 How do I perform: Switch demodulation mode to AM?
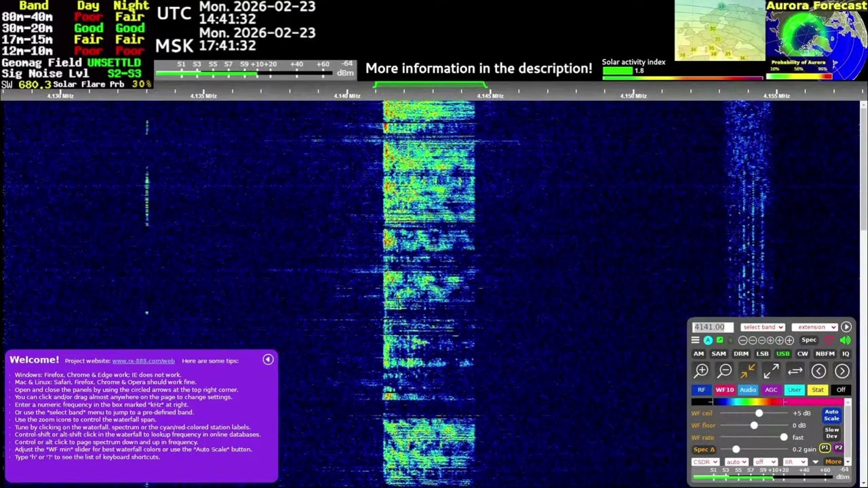[698, 354]
